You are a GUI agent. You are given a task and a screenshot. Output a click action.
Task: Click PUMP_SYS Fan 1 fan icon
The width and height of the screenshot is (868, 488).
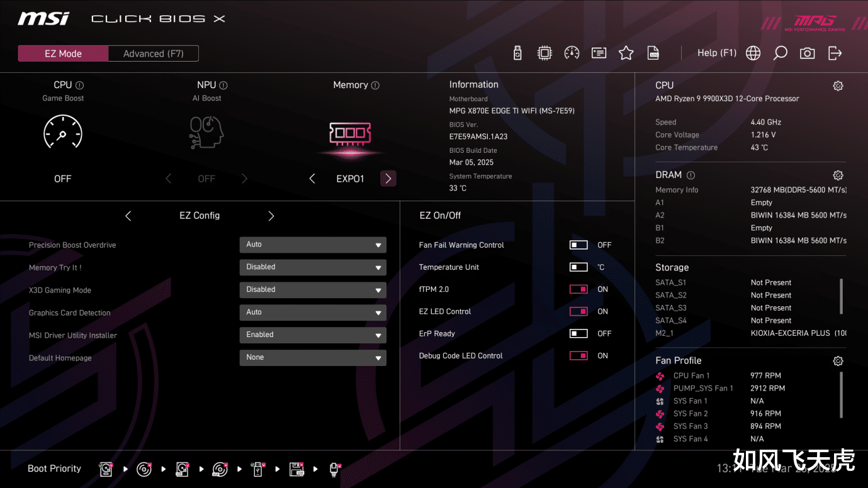(660, 389)
